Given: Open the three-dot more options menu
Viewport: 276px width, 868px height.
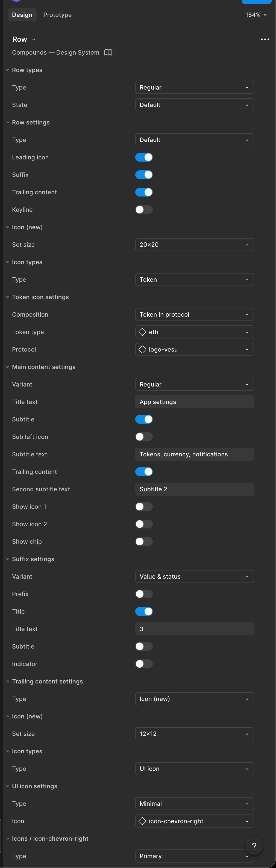Looking at the screenshot, I should tap(265, 39).
